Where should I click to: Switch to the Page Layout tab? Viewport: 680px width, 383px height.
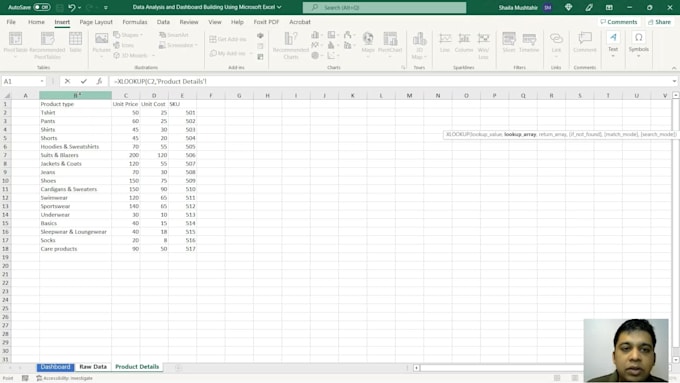pos(96,22)
